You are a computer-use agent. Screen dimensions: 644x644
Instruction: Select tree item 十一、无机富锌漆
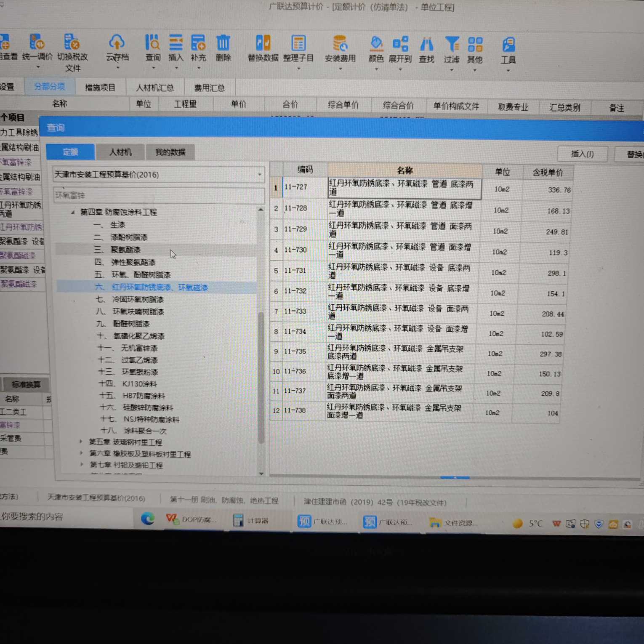(x=128, y=348)
